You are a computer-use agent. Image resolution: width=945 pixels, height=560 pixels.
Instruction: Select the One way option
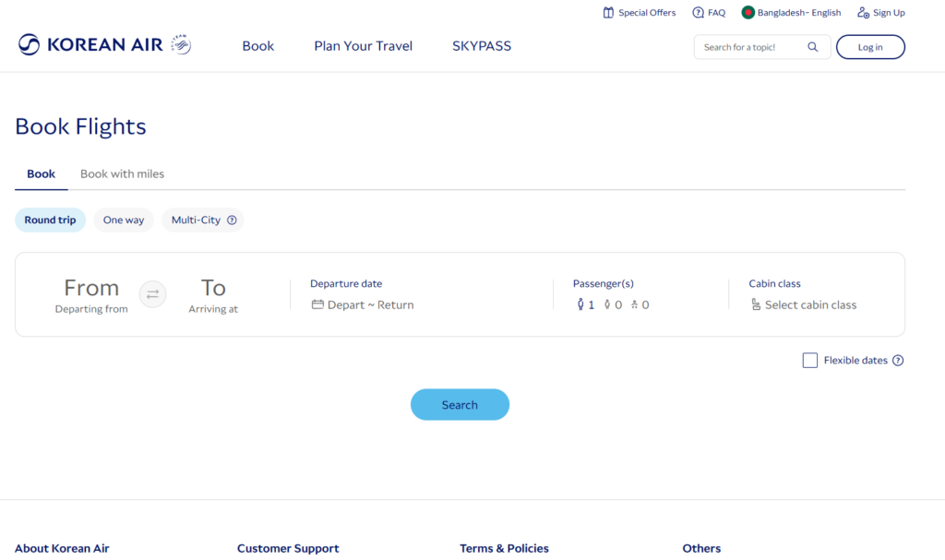(x=124, y=220)
